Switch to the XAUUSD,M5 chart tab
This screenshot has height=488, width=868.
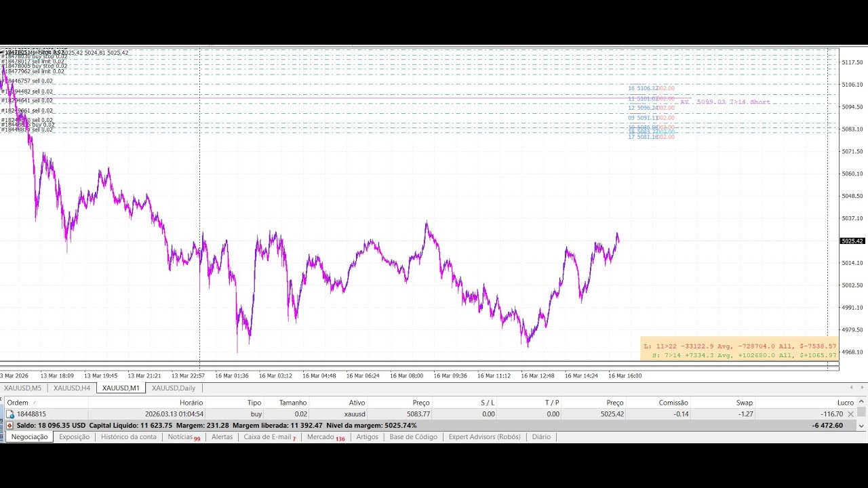coord(22,388)
